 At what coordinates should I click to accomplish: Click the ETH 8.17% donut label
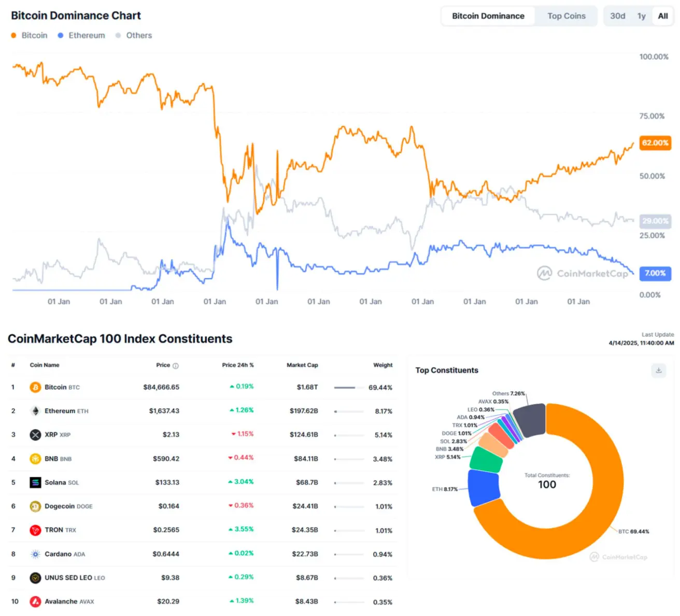click(x=445, y=489)
